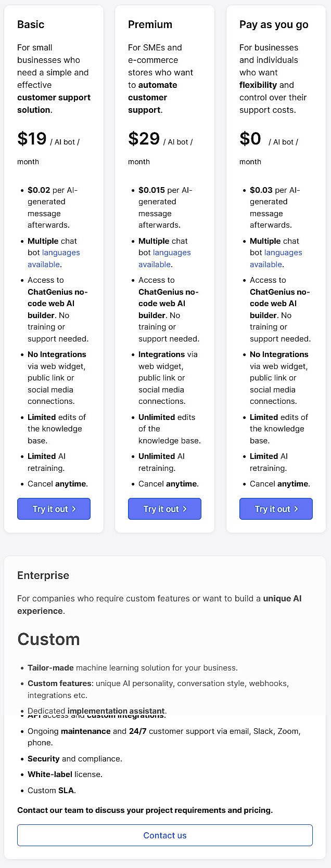Click the $0 price on Pay as you go
Viewport: 331px width, 868px height.
250,138
